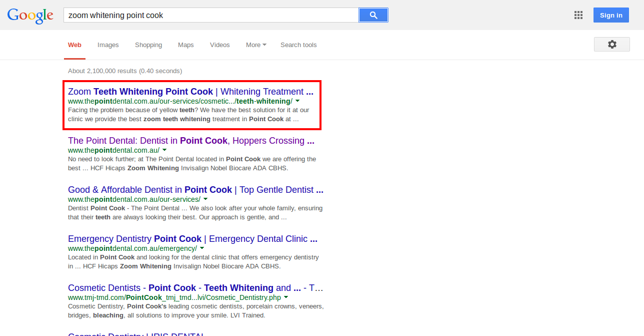The width and height of the screenshot is (644, 336).
Task: Click the green URL www.thepointdental.com.au/emergency/
Action: (x=132, y=248)
